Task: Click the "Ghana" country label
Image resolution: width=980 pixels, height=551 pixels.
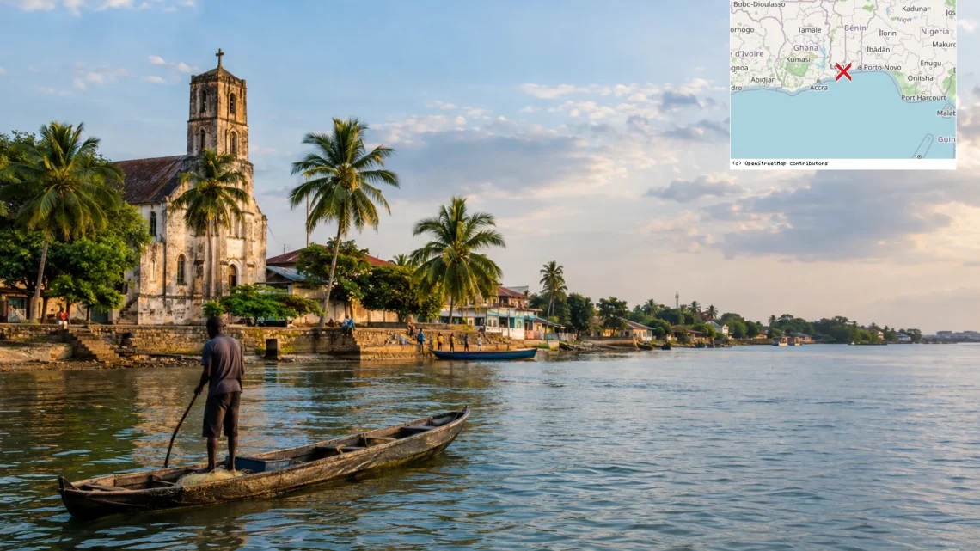Action: 805,48
